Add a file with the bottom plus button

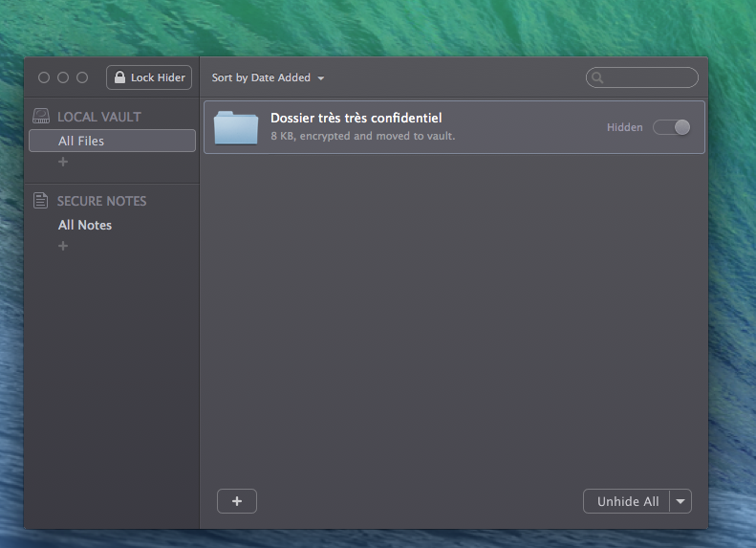coord(237,501)
